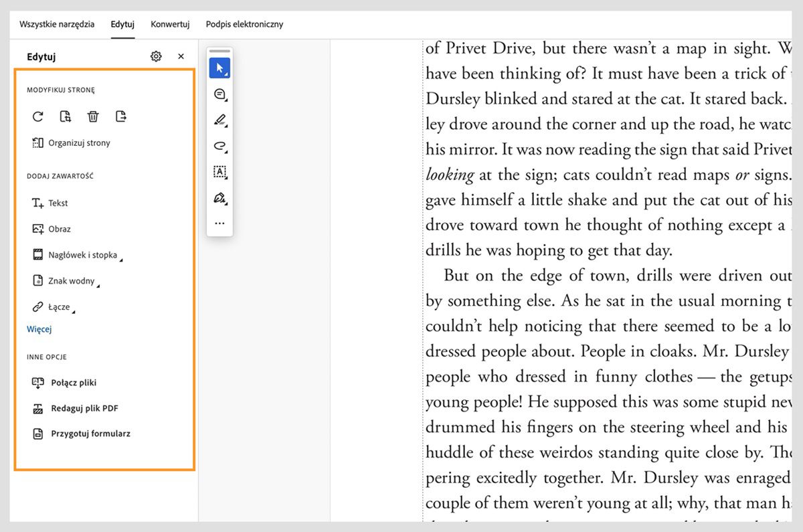Click the italic word "looking" in the document

450,176
